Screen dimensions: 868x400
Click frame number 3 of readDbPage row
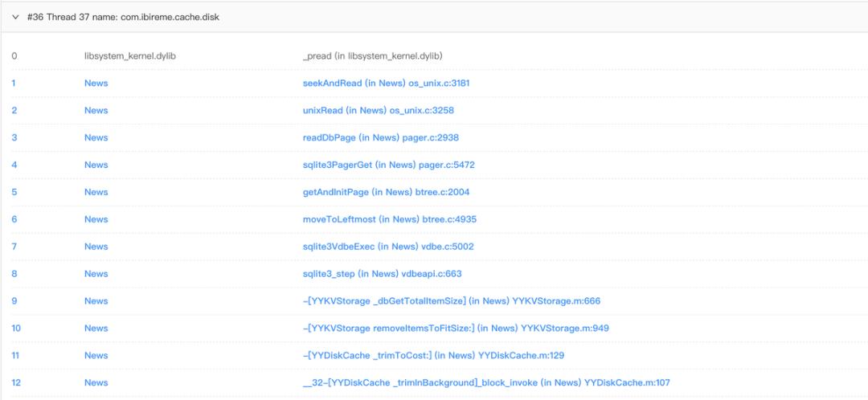tap(14, 137)
